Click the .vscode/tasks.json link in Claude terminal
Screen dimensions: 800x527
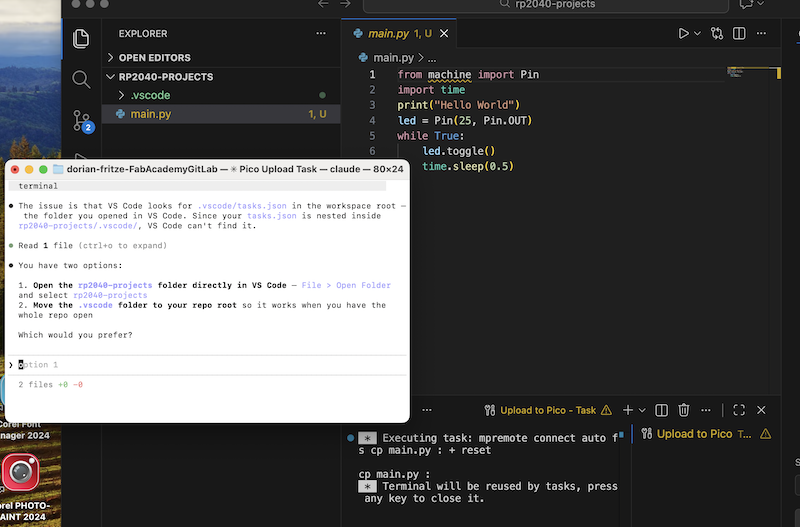242,206
